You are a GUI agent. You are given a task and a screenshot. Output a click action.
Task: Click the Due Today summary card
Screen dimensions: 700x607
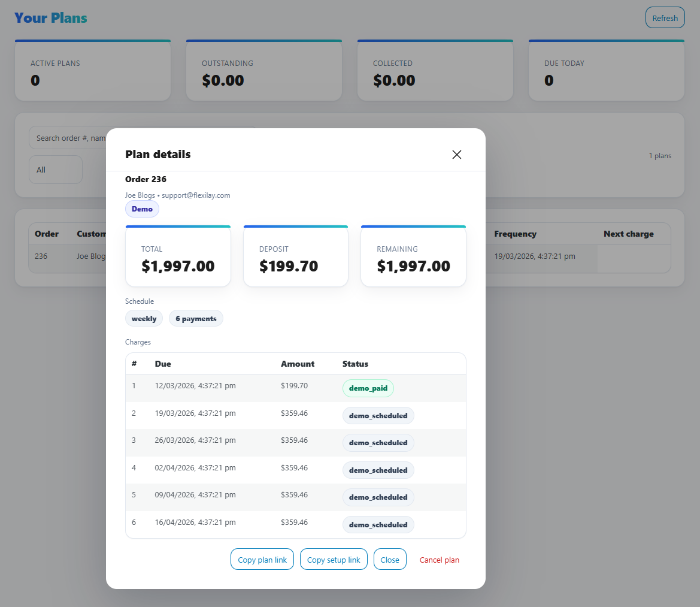point(606,71)
